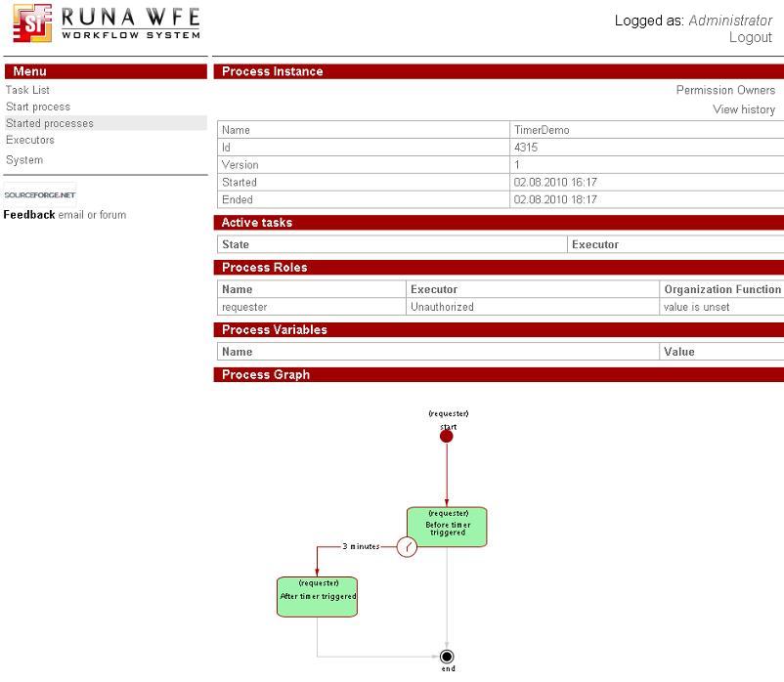Select Started processes in the menu
Image resolution: width=784 pixels, height=682 pixels.
click(49, 123)
